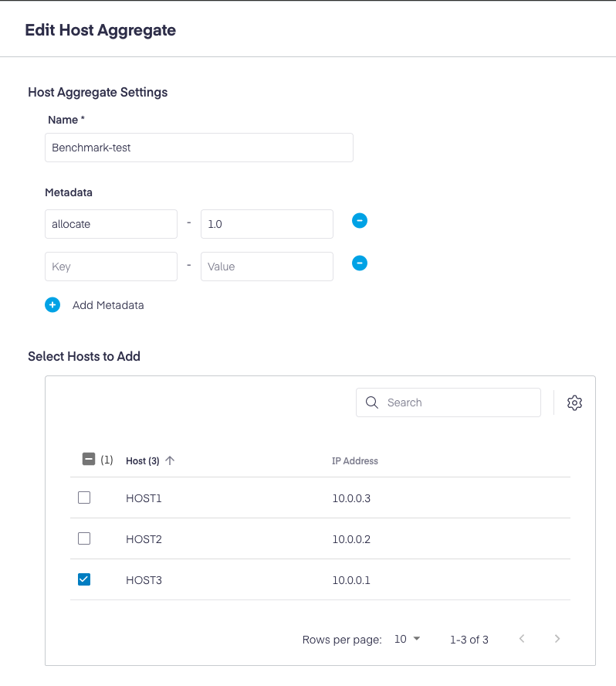This screenshot has width=616, height=686.
Task: Toggle the select-all hosts header checkbox
Action: [x=89, y=459]
